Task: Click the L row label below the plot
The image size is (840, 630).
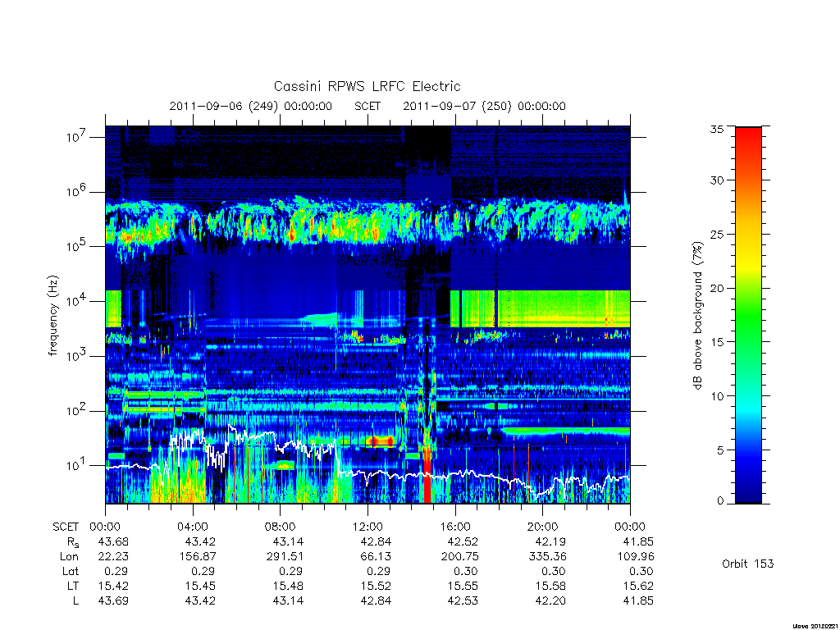Action: tap(75, 601)
